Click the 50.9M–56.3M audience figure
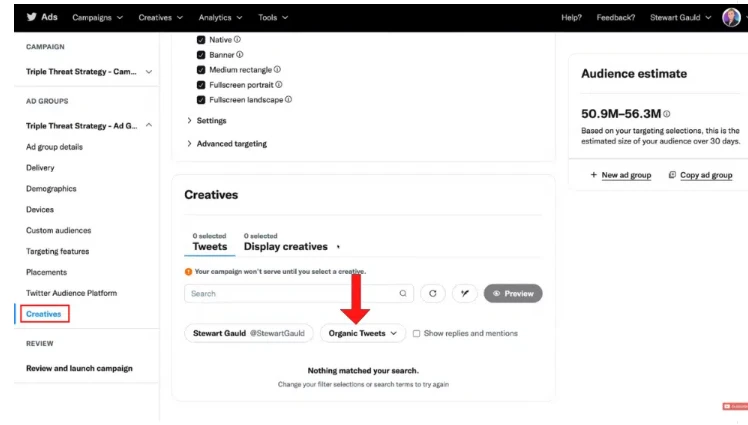Viewport: 748px width, 425px height. (x=621, y=114)
